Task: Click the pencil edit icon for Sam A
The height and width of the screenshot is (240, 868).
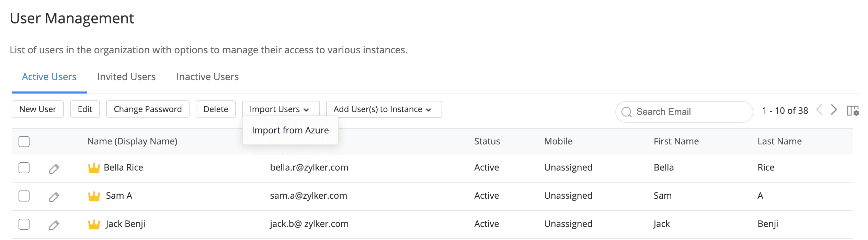Action: (x=54, y=197)
